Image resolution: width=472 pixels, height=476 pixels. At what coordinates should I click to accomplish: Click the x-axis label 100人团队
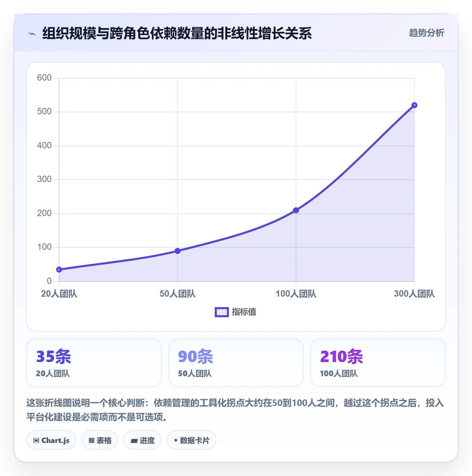tap(296, 294)
